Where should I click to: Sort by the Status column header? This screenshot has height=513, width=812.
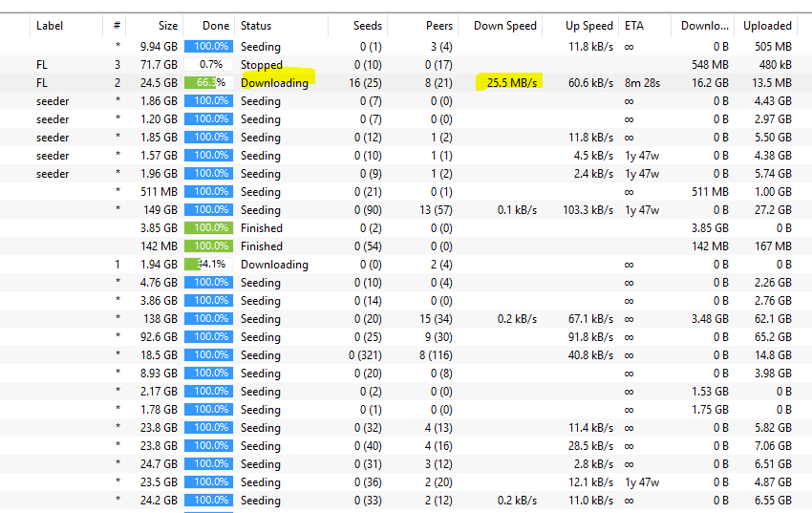[256, 26]
